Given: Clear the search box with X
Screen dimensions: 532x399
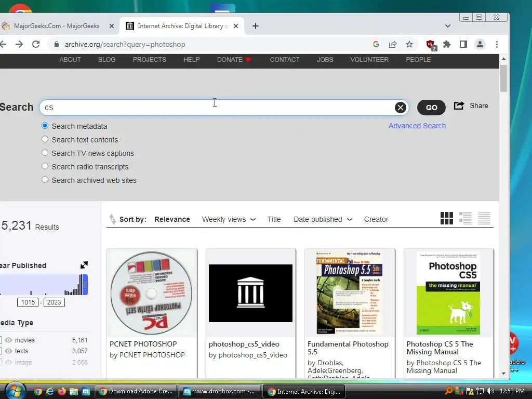Looking at the screenshot, I should [401, 108].
